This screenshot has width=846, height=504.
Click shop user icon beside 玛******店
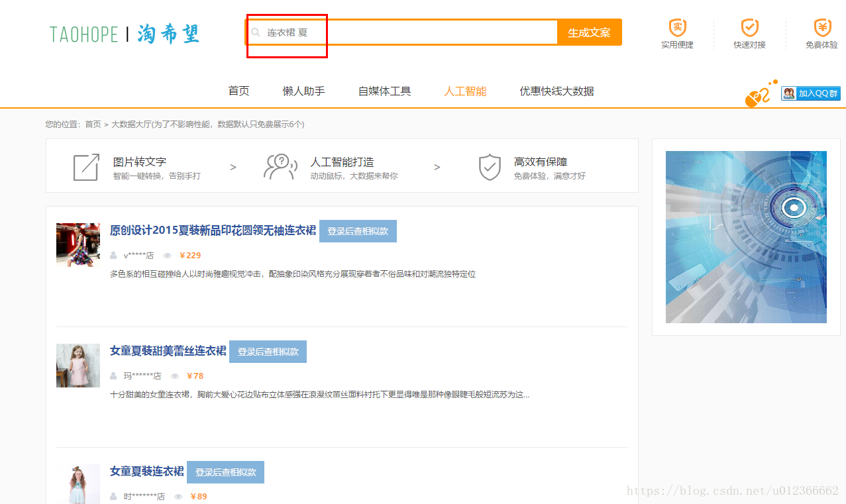coord(114,376)
